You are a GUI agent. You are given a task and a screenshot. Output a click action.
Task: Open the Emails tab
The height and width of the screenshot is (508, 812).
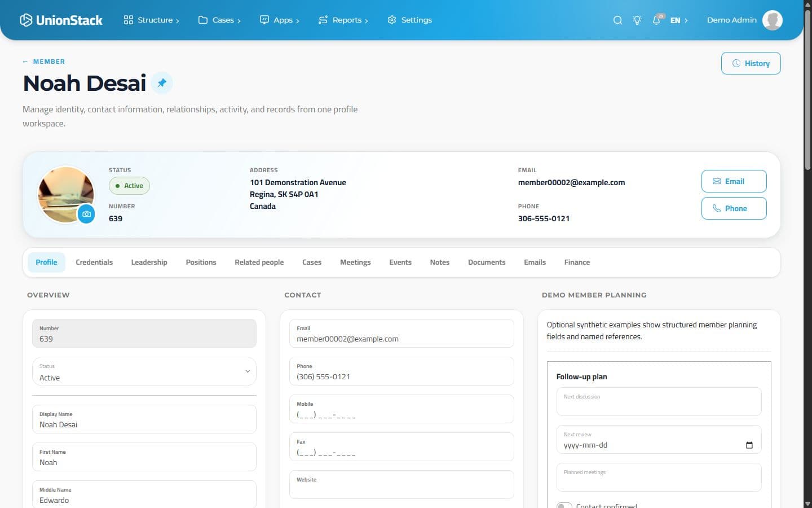pos(535,262)
